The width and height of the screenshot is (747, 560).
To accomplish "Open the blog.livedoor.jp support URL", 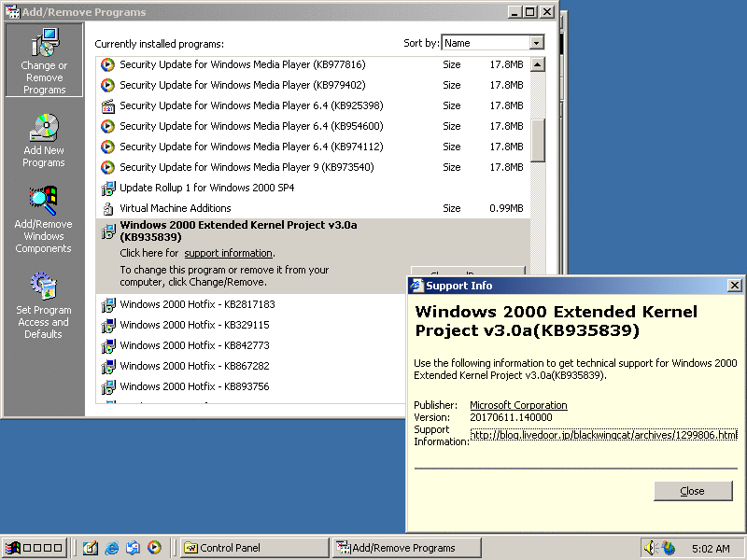I will click(x=603, y=435).
